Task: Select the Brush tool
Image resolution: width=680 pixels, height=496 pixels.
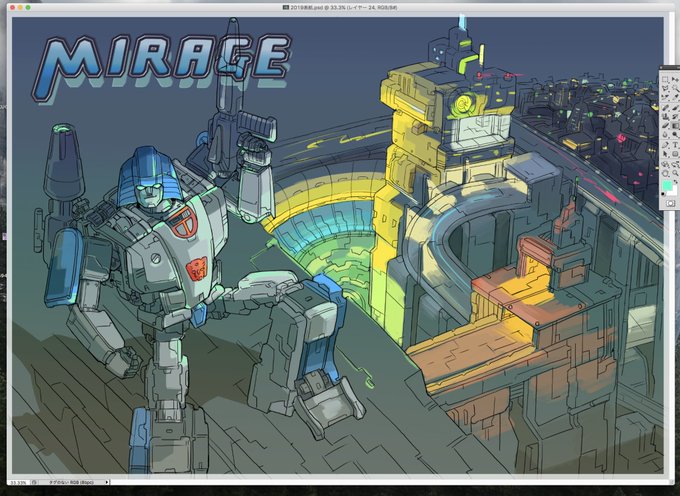Action: tap(675, 108)
